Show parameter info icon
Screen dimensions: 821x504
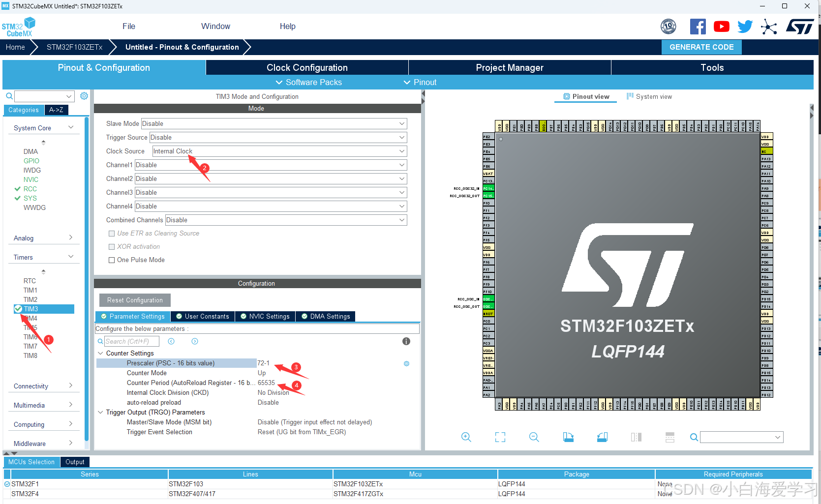[406, 341]
